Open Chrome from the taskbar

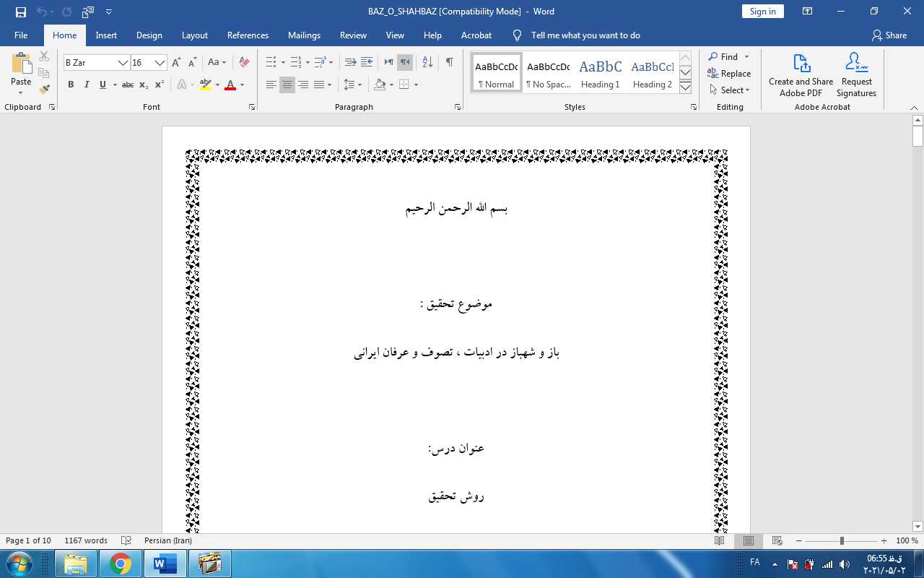(x=121, y=563)
